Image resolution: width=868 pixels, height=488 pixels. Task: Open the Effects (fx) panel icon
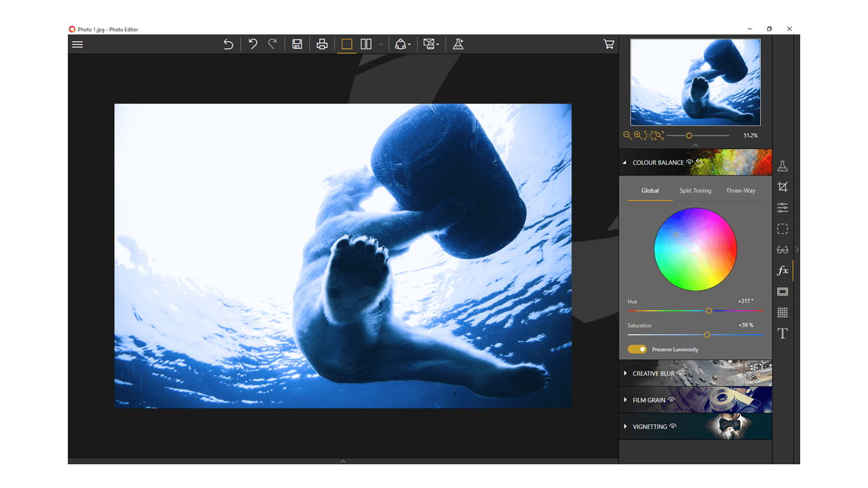[x=783, y=270]
